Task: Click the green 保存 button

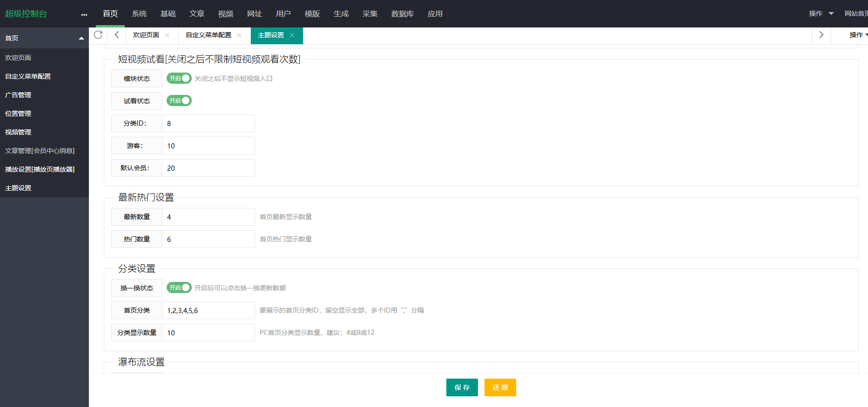Action: (462, 387)
